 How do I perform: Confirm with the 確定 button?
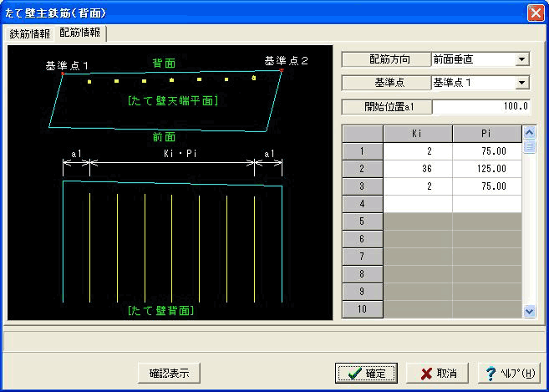click(366, 373)
